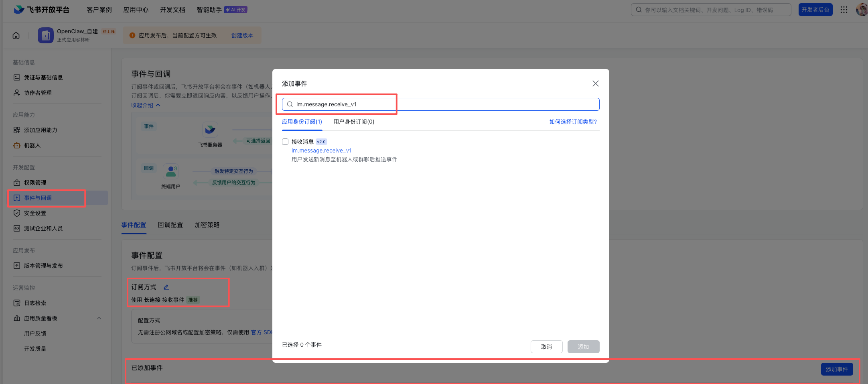Image resolution: width=868 pixels, height=384 pixels.
Task: Click the pencil edit icon beside 订阅方式
Action: pyautogui.click(x=166, y=287)
